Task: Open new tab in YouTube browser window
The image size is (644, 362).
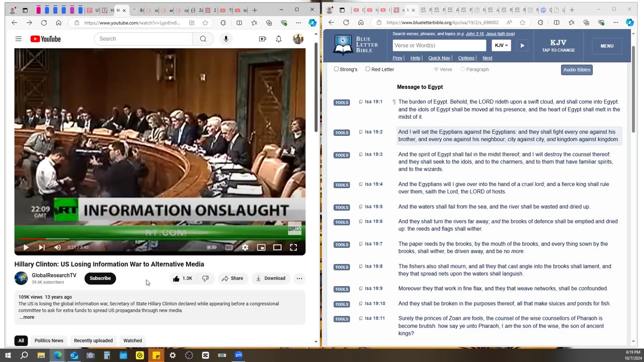Action: pyautogui.click(x=255, y=10)
